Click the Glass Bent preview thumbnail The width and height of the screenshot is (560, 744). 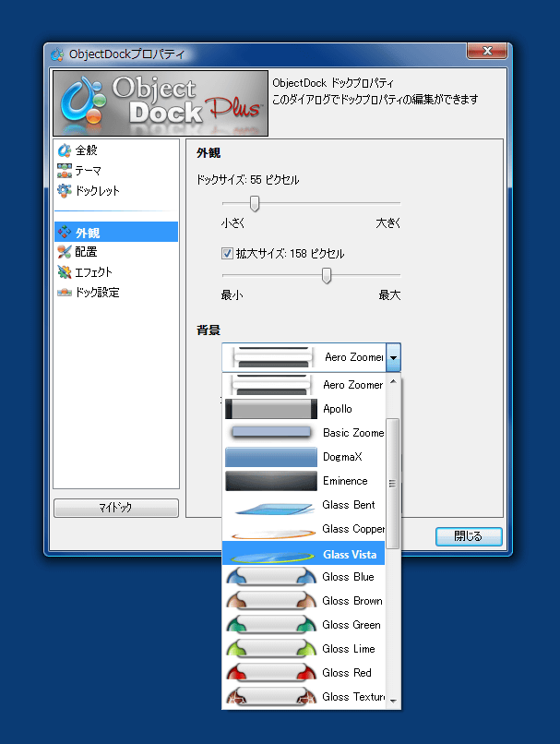(x=274, y=508)
